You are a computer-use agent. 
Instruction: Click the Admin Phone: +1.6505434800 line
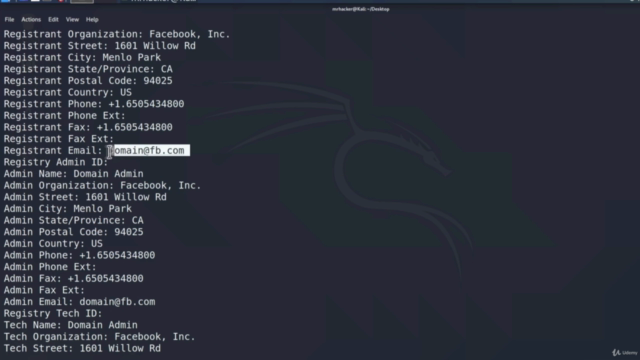(x=79, y=255)
